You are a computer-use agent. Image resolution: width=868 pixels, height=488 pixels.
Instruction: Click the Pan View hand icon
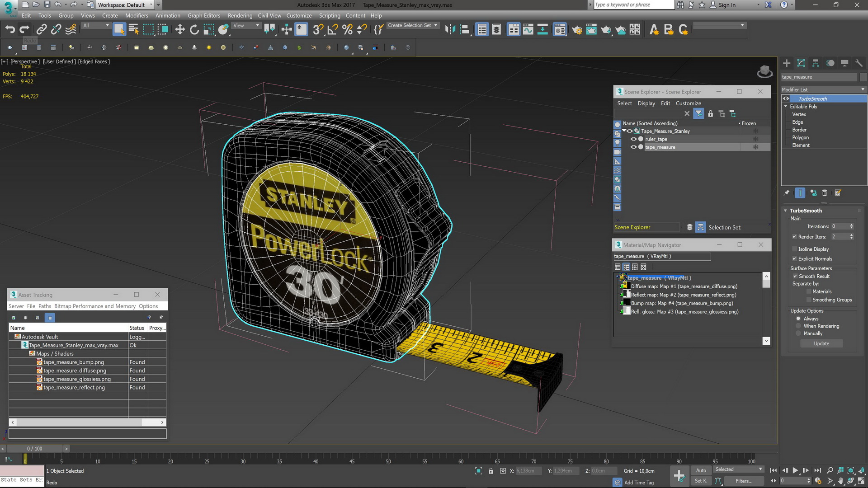840,481
